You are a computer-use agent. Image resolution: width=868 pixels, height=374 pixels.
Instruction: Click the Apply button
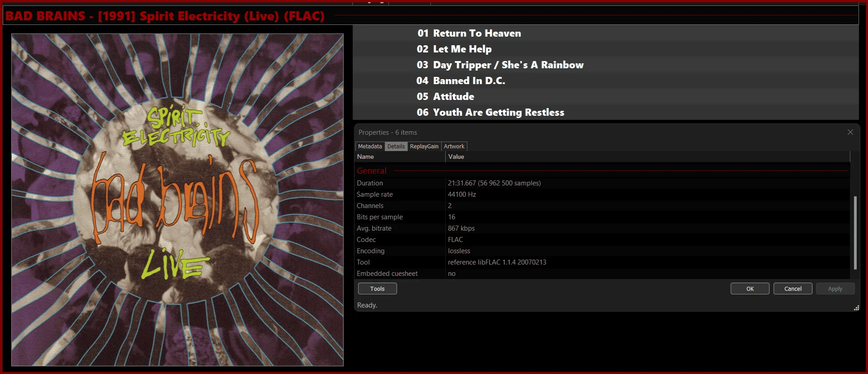(x=835, y=289)
